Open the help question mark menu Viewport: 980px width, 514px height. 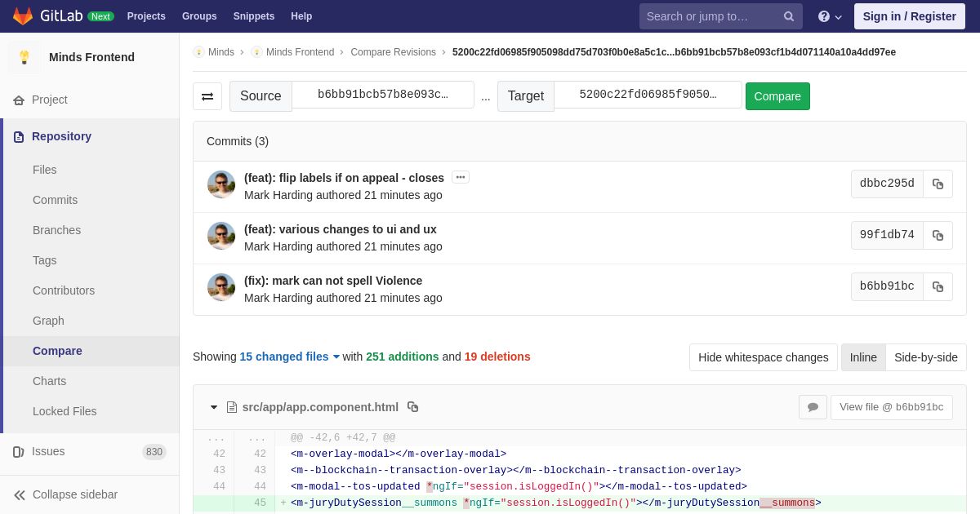830,16
